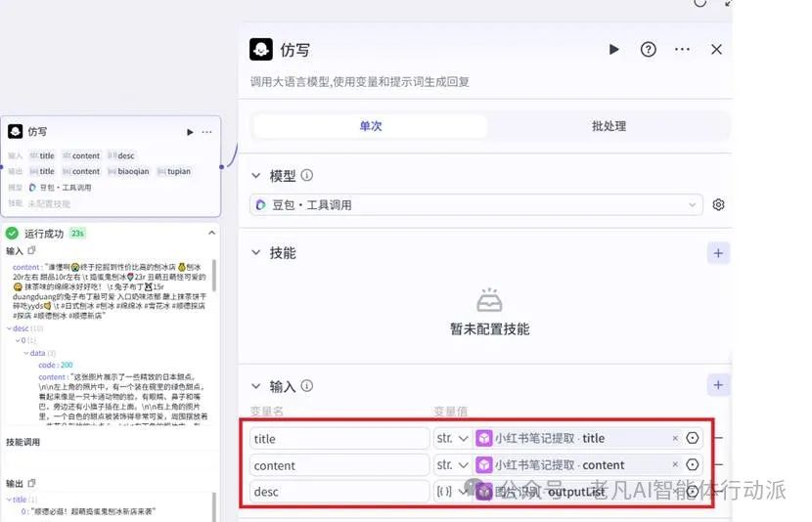The width and height of the screenshot is (812, 522).
Task: Copy the 输出 run data
Action: click(31, 483)
